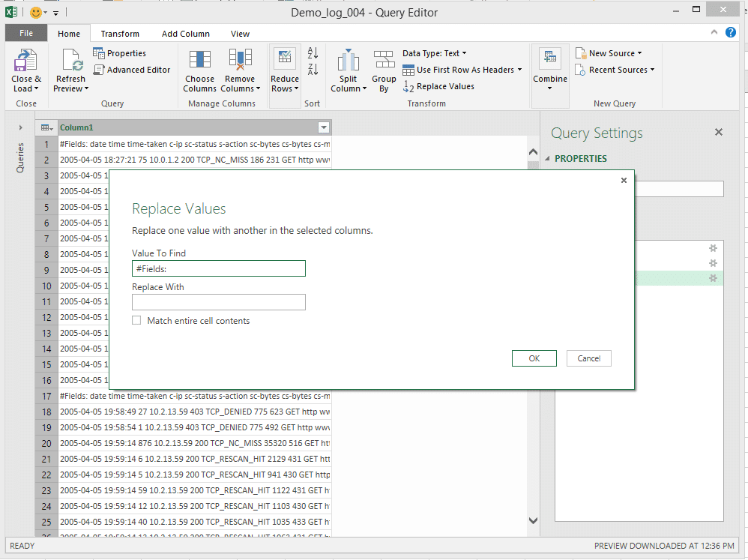Viewport: 748px width, 560px height.
Task: Expand the Combine dropdown arrow
Action: (550, 88)
